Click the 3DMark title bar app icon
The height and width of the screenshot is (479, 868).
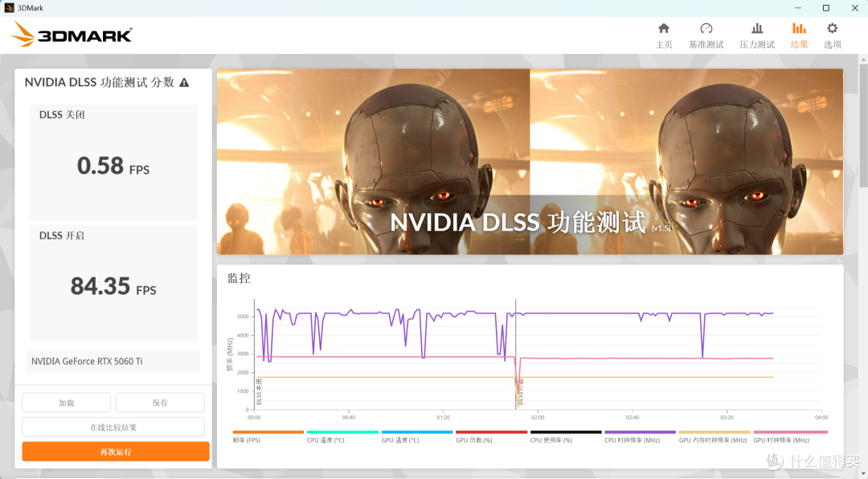click(x=9, y=8)
